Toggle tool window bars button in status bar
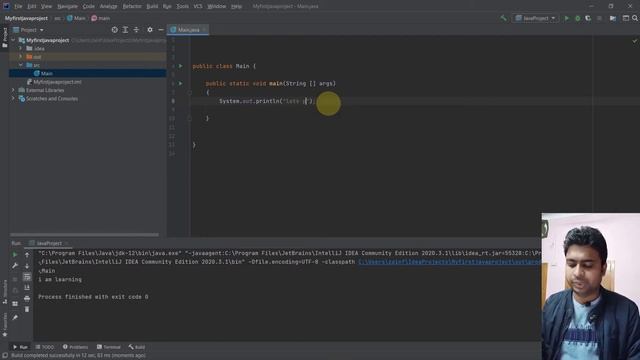 4,356
